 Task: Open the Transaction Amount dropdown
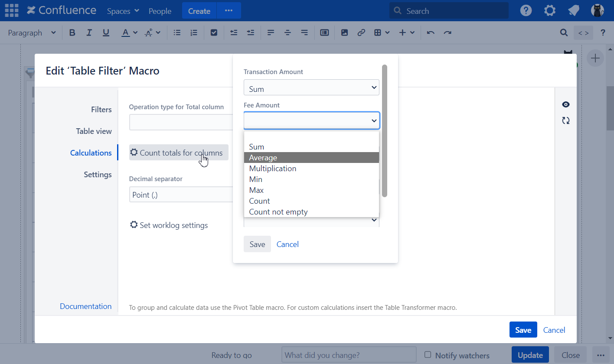click(311, 88)
